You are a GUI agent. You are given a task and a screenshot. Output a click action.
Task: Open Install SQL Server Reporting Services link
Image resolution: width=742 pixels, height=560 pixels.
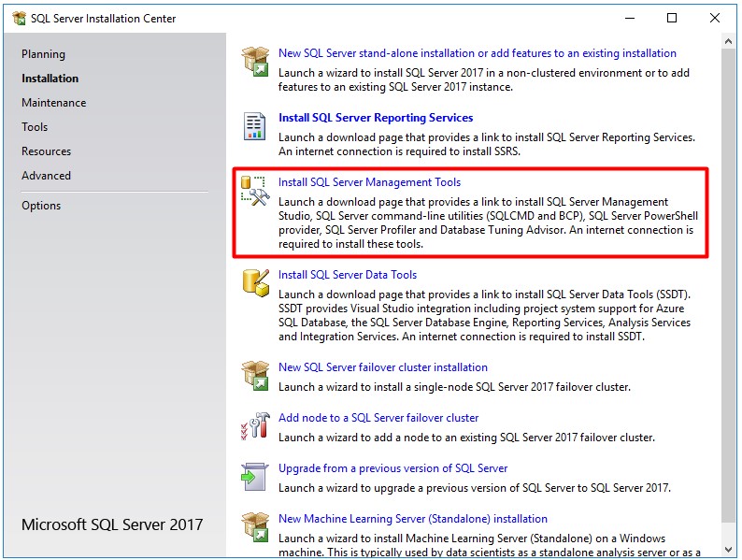click(376, 118)
